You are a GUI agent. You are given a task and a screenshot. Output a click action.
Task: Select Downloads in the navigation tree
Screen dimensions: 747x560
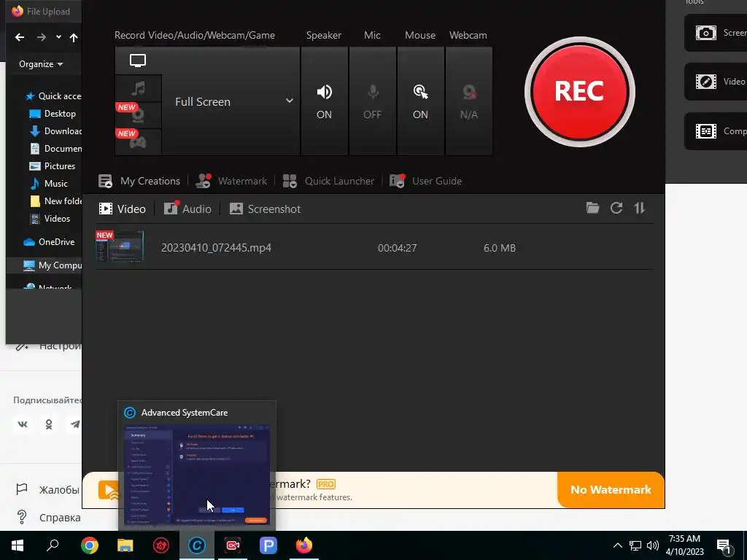[x=55, y=131]
